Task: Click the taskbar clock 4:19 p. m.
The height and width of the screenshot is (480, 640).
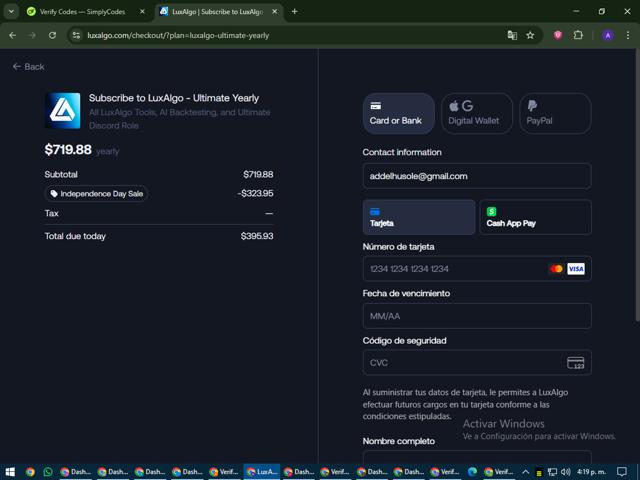Action: (x=591, y=472)
